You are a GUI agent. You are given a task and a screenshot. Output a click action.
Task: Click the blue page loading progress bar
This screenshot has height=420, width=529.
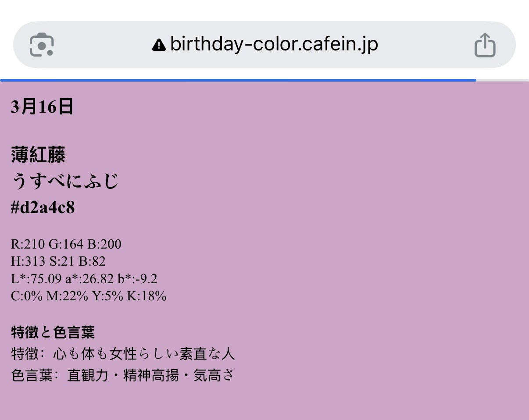pos(238,80)
